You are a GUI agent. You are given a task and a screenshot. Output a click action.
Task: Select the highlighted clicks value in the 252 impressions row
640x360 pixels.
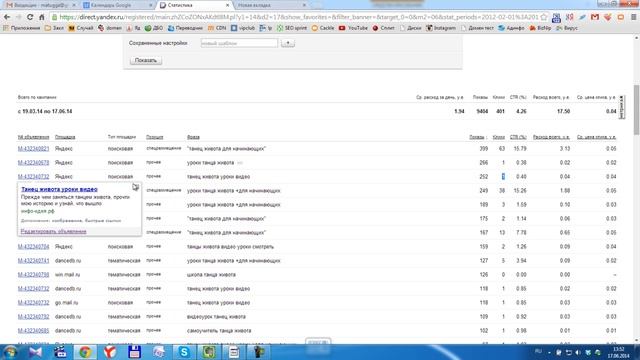point(503,177)
